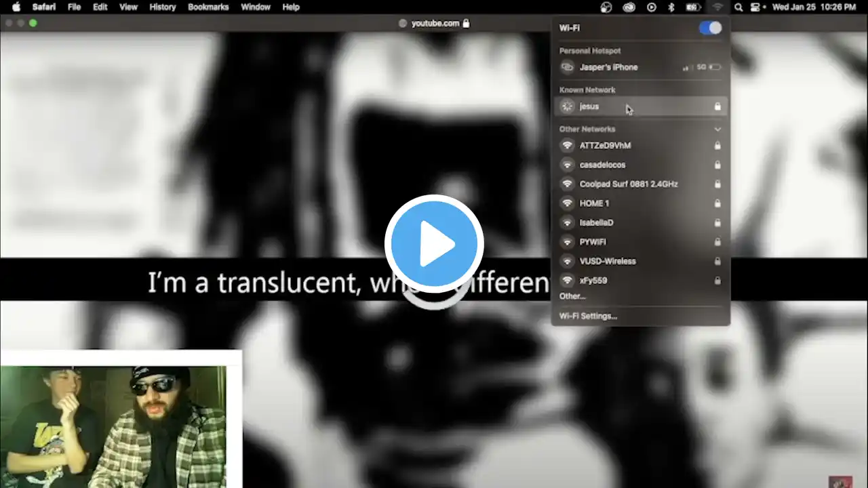
Task: Open the Apple menu
Action: [16, 7]
